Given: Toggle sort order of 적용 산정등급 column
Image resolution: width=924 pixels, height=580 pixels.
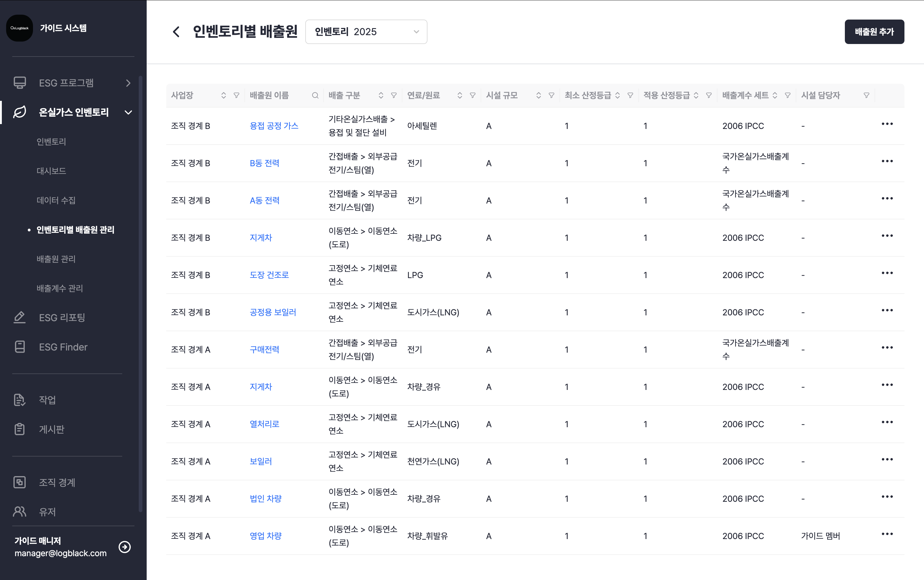Looking at the screenshot, I should coord(696,96).
